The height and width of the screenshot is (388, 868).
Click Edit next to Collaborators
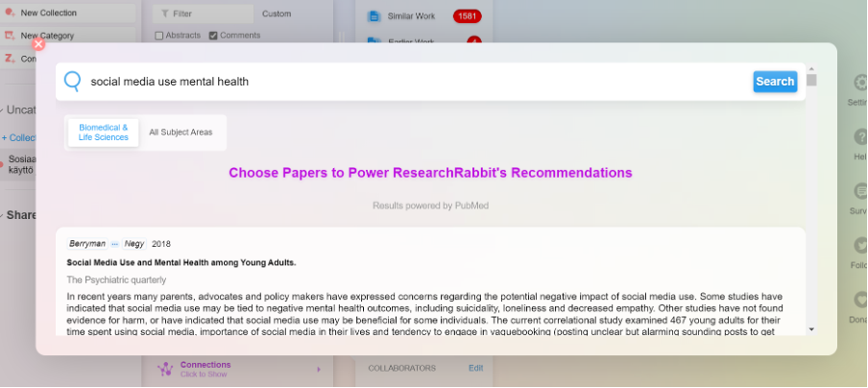tap(475, 368)
